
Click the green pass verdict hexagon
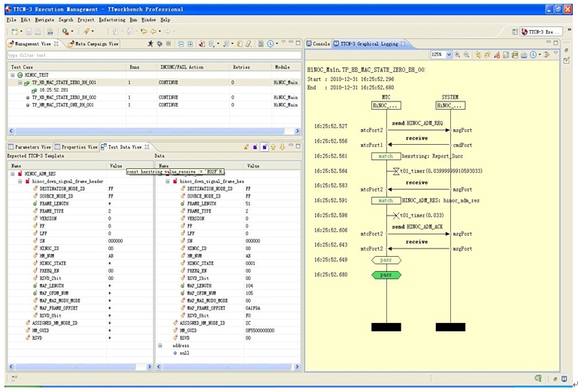pos(386,275)
